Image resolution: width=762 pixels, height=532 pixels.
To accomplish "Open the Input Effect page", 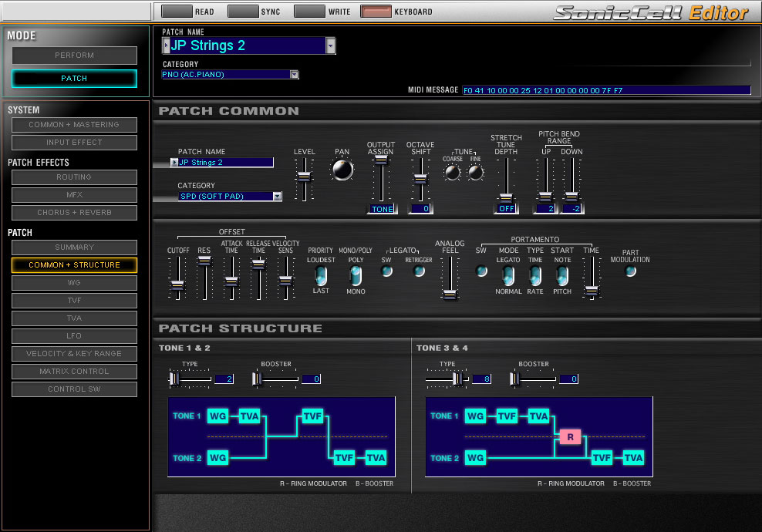I will 74,143.
